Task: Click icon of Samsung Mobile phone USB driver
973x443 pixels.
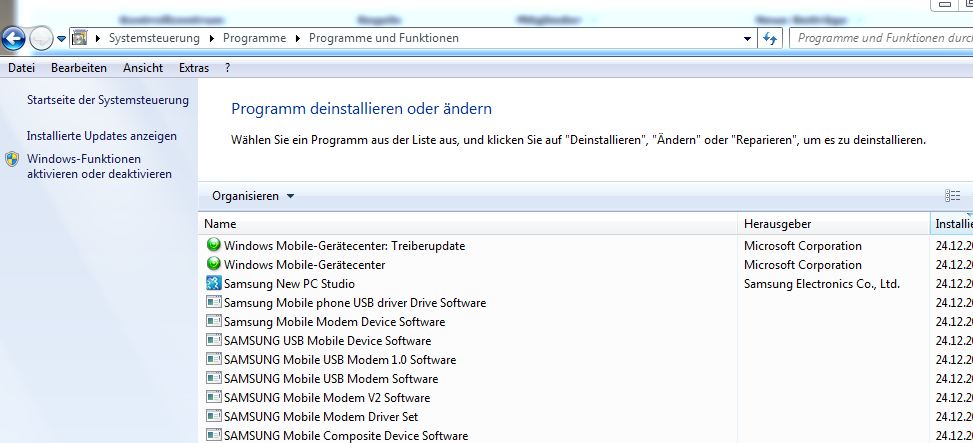Action: [213, 302]
